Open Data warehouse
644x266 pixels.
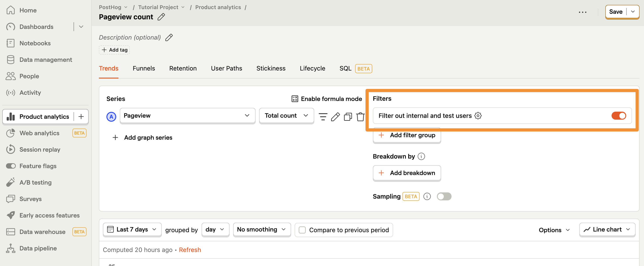[x=42, y=232]
